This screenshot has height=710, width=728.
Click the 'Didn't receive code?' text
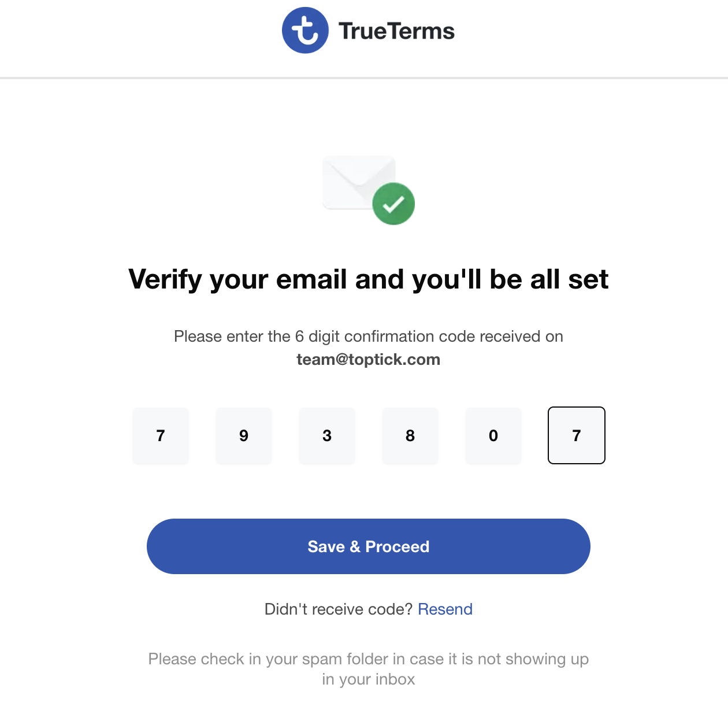(339, 609)
